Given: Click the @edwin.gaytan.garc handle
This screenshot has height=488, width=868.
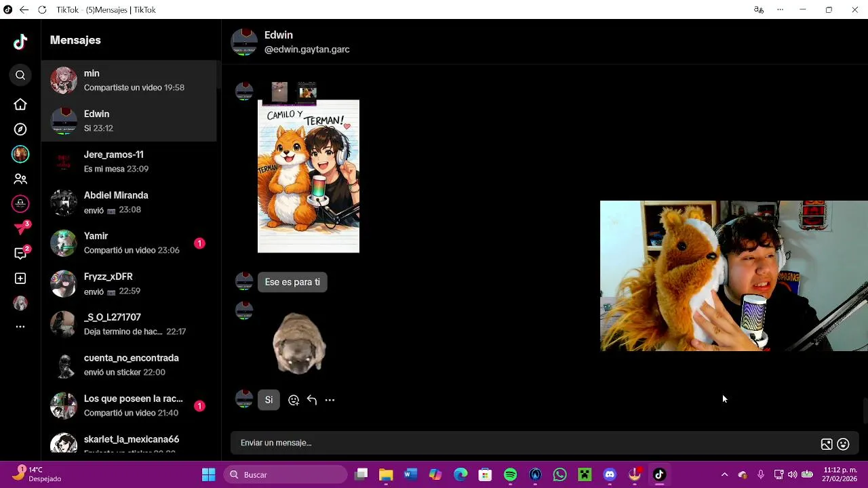Looking at the screenshot, I should coord(307,49).
